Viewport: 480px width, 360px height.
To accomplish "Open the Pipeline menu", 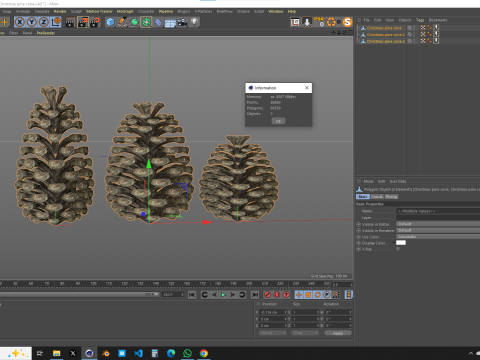I will tap(166, 11).
